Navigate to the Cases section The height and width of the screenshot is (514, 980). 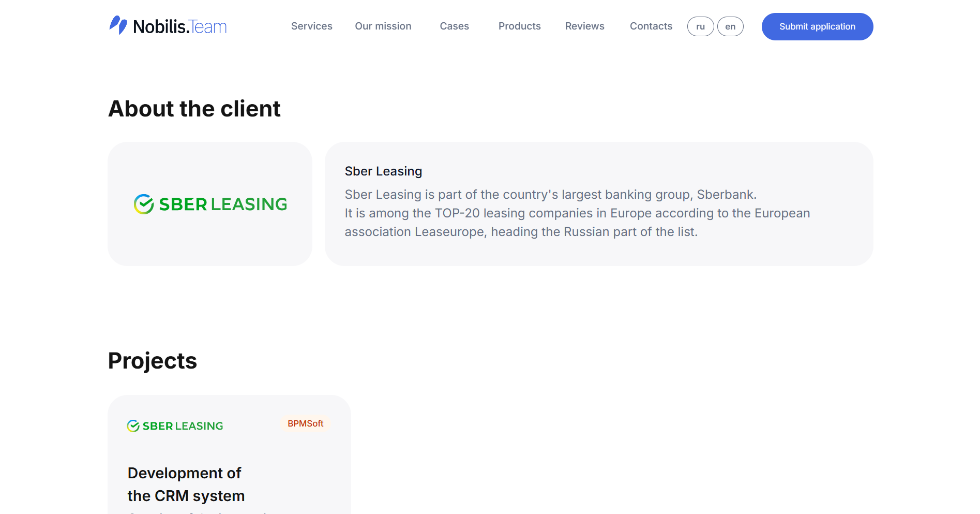click(x=454, y=26)
